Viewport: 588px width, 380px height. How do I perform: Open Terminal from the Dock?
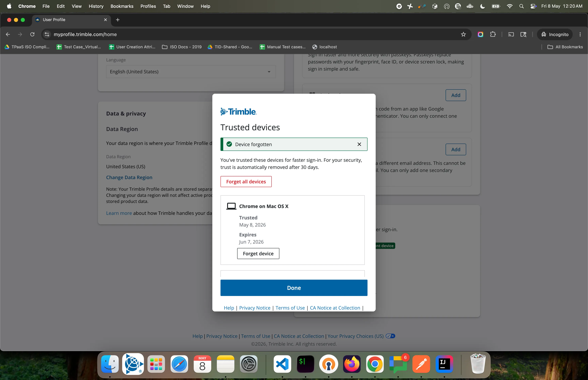pos(305,364)
